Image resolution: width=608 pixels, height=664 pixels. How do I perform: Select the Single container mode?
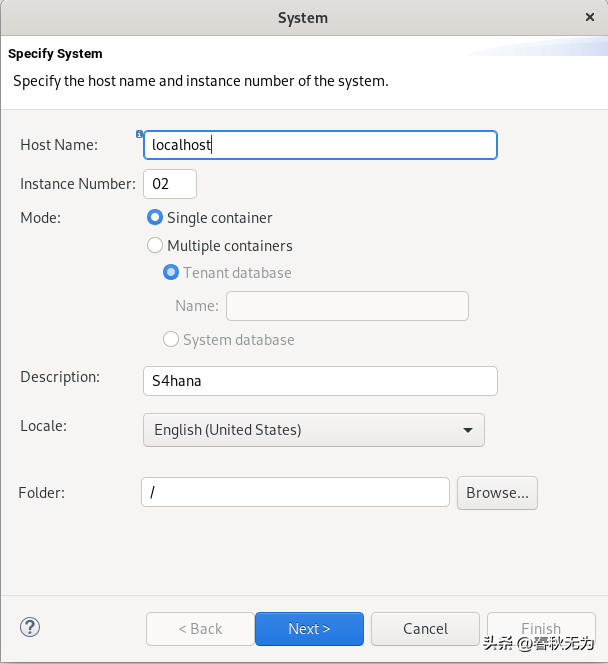[155, 217]
